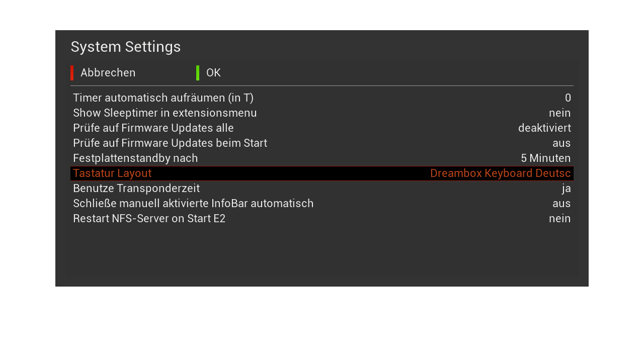Select the Benutze Transponderzeit entry

pos(136,189)
